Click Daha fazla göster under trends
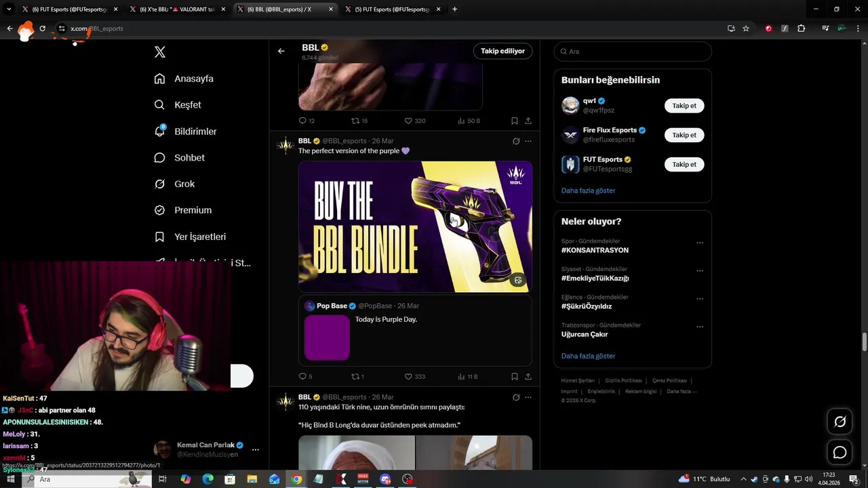The image size is (868, 488). pos(588,356)
